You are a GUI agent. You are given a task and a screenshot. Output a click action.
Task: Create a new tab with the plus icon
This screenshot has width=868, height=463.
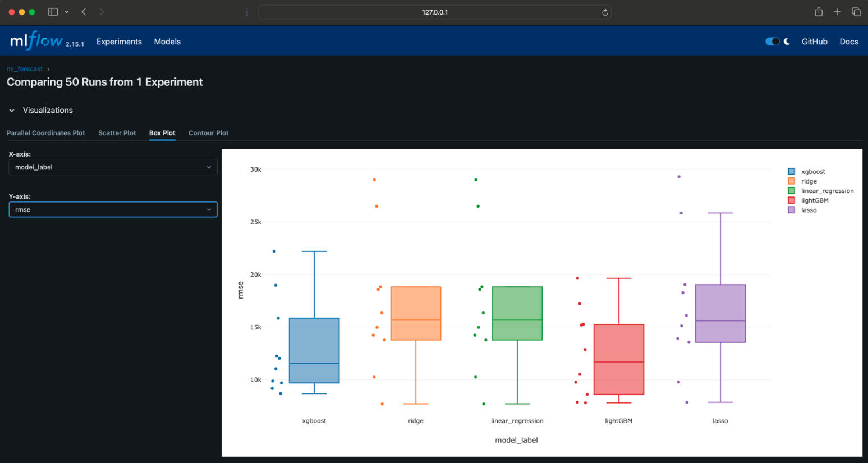click(837, 11)
